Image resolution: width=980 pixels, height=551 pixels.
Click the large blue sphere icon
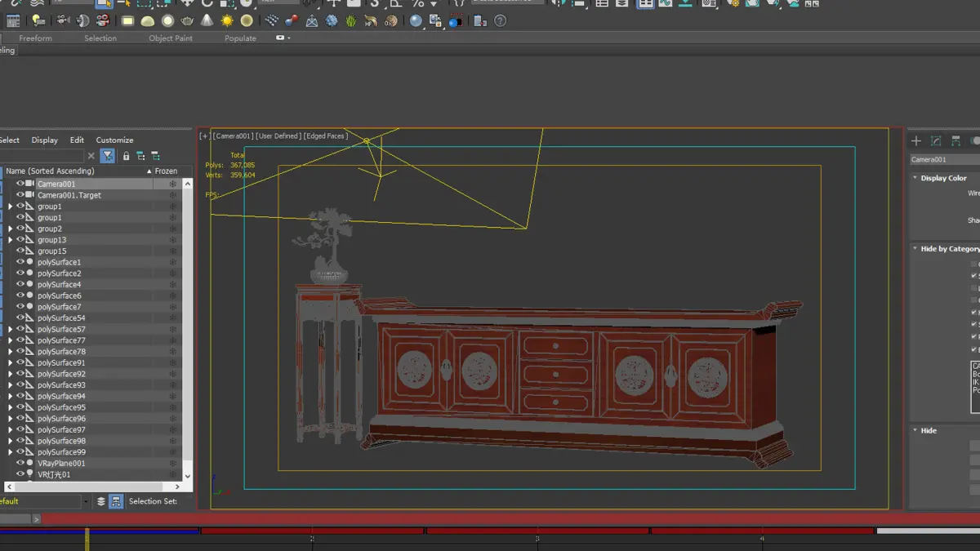click(x=416, y=20)
